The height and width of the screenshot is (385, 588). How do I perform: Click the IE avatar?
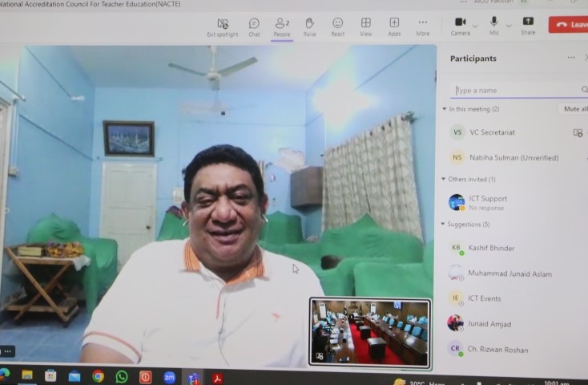click(x=455, y=298)
